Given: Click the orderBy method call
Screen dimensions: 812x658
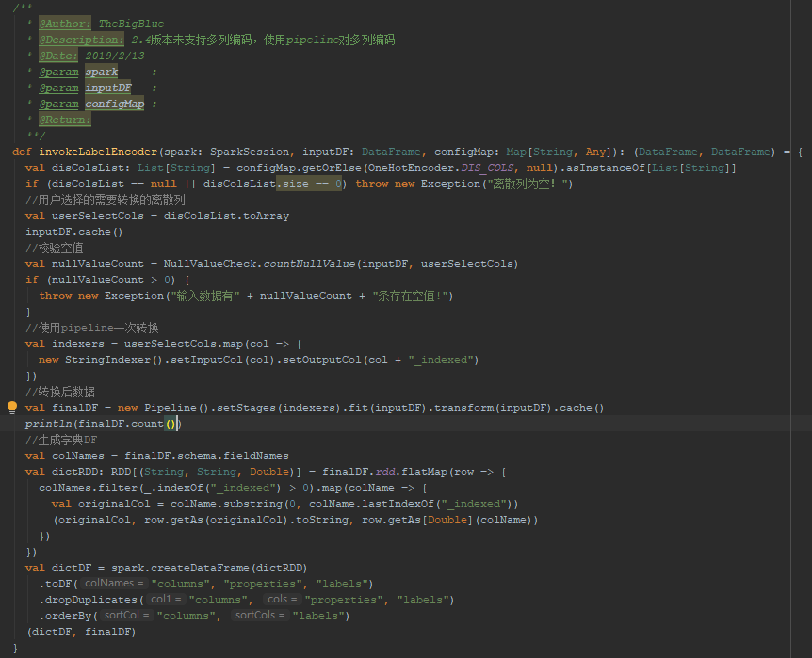Looking at the screenshot, I should click(x=68, y=616).
